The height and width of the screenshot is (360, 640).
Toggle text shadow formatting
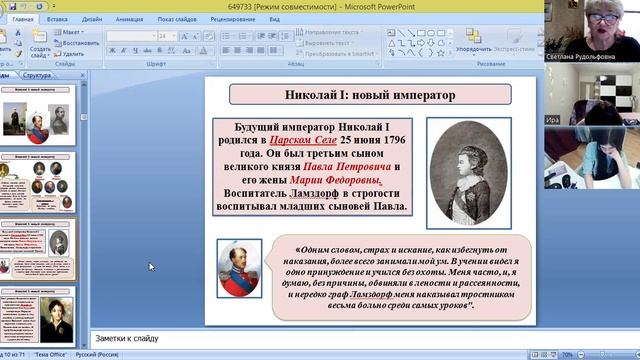coord(160,51)
